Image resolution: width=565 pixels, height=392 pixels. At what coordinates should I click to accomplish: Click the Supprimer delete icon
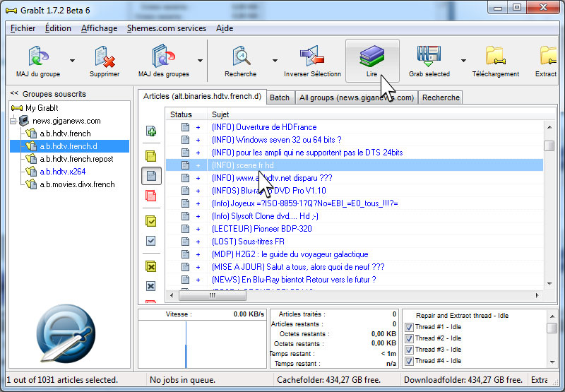point(105,57)
